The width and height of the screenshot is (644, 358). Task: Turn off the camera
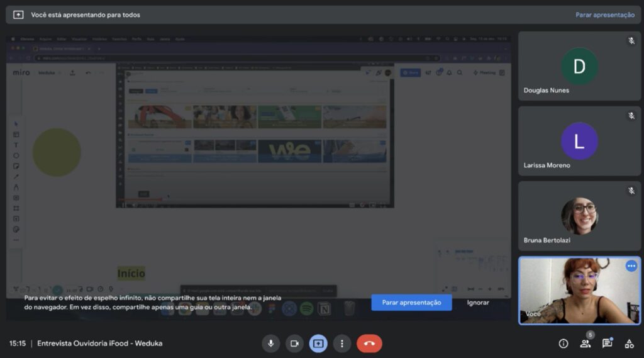pos(294,344)
